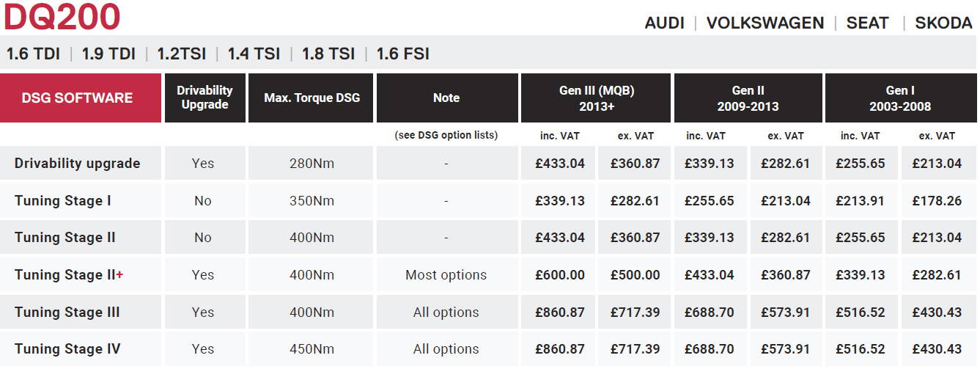Click the Max. Torque DSG column header
Image resolution: width=980 pixels, height=369 pixels.
(x=312, y=98)
